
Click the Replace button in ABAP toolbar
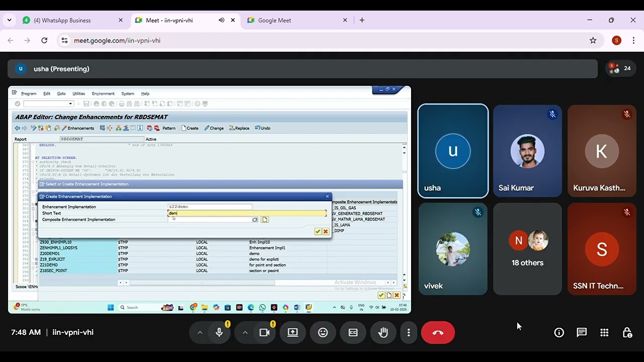click(x=239, y=128)
